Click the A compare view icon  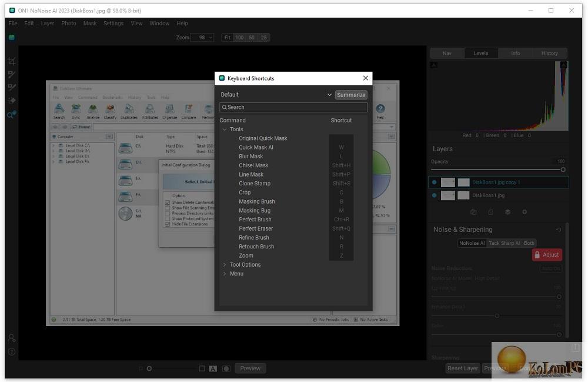(213, 368)
